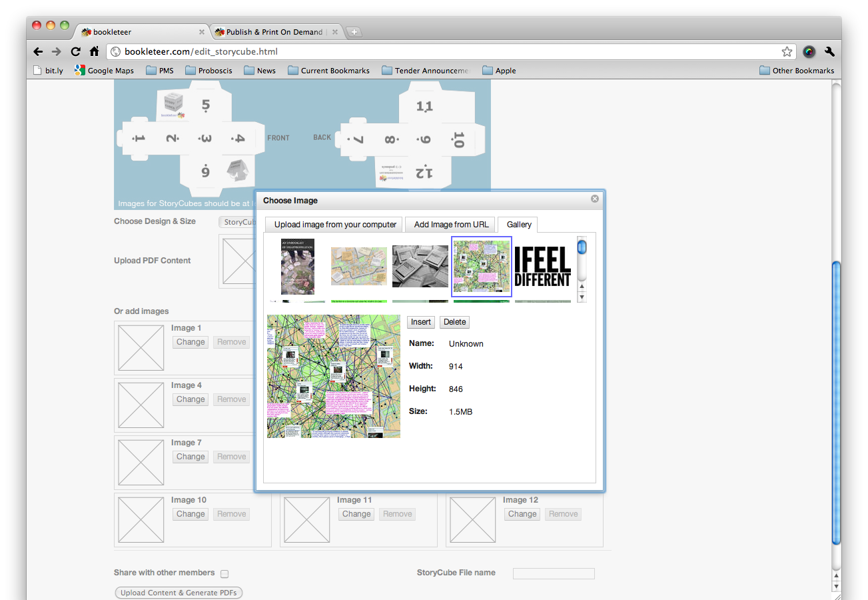Focus the StoryCube File name field
Viewport: 868px width, 600px height.
click(554, 573)
